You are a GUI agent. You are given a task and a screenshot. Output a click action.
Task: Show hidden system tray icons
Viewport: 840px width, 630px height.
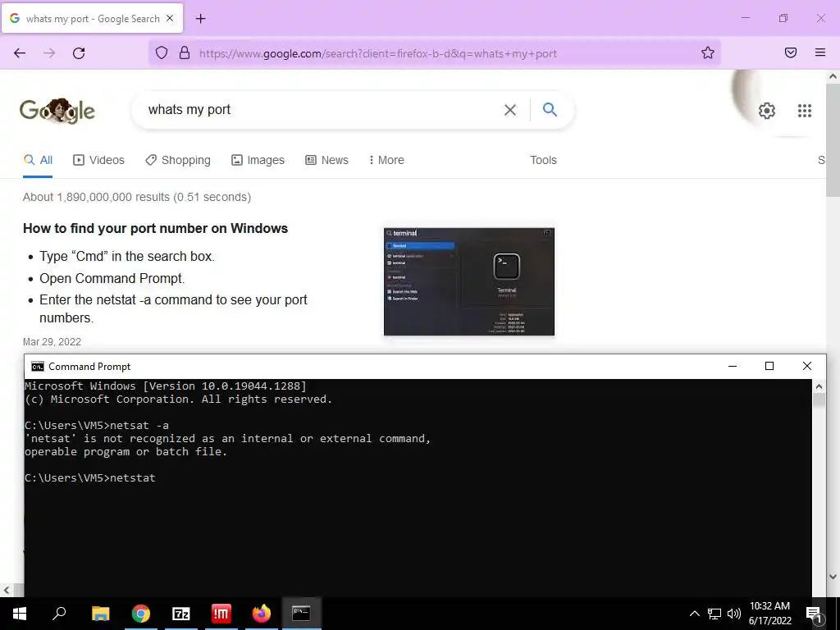tap(694, 614)
